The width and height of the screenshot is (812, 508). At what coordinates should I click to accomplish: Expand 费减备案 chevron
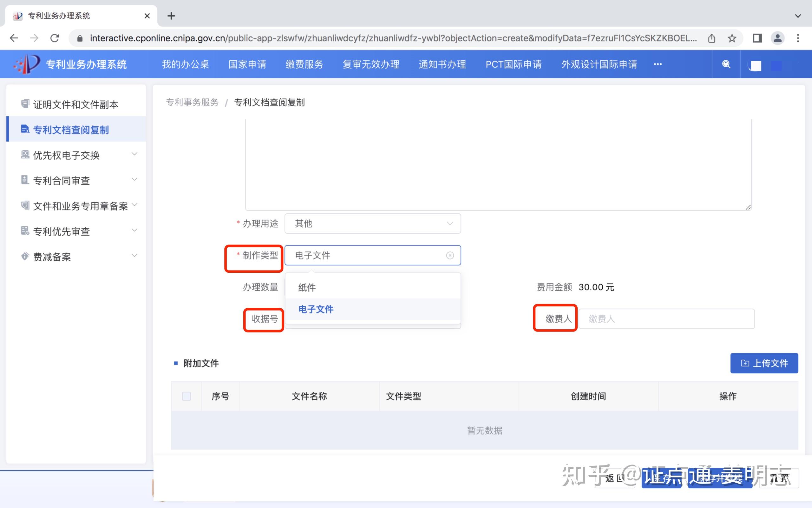pos(134,255)
